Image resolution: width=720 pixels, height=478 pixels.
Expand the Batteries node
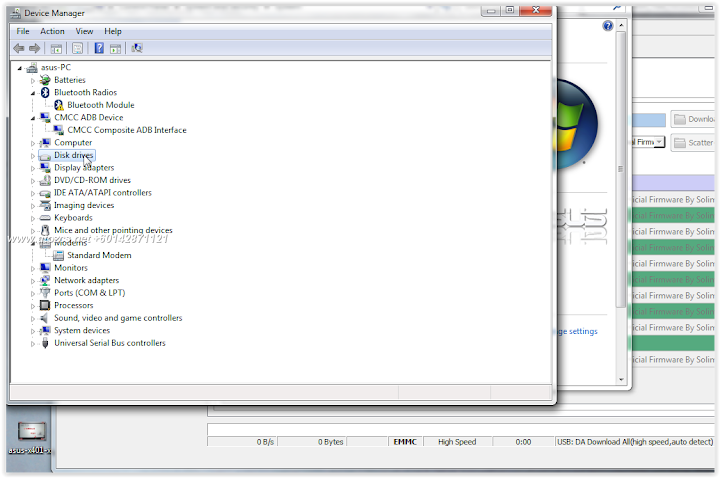33,80
